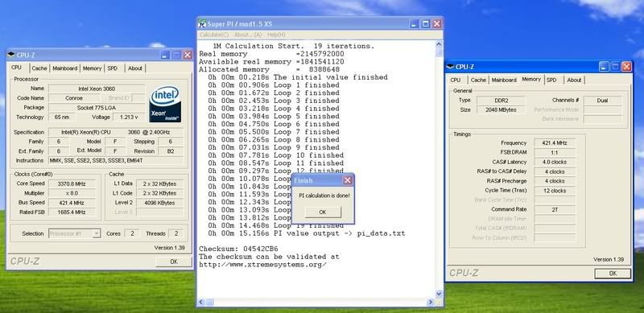Viewport: 644px width, 313px height.
Task: Open the Help(H) menu in Super PI
Action: (276, 35)
